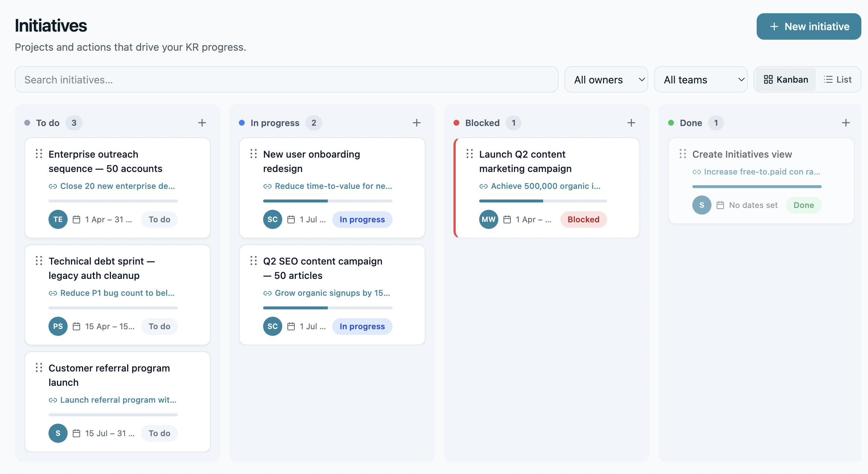The height and width of the screenshot is (474, 868).
Task: Click calendar icon beside No dates set
Action: tap(720, 205)
